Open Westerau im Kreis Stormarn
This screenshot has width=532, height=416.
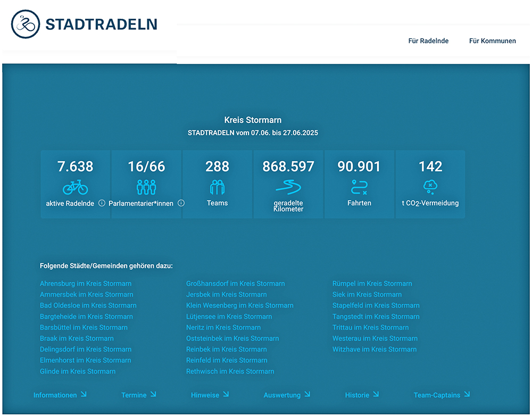pyautogui.click(x=375, y=338)
